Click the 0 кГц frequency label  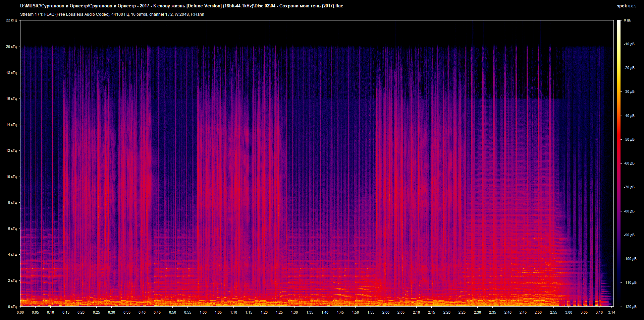[x=12, y=307]
